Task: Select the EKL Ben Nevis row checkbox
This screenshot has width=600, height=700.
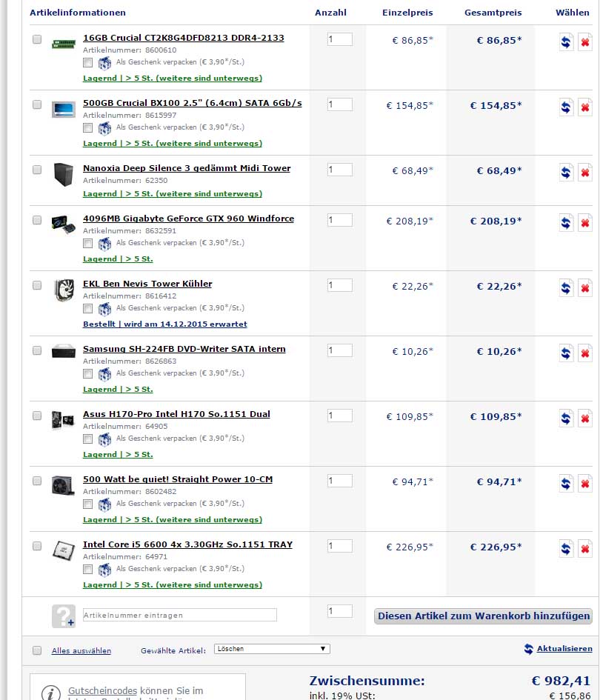Action: pos(37,285)
